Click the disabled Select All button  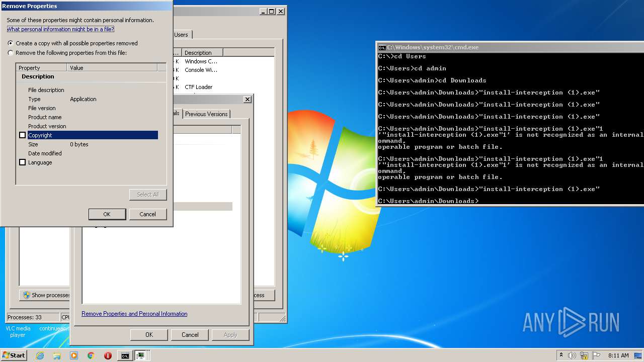pos(147,195)
